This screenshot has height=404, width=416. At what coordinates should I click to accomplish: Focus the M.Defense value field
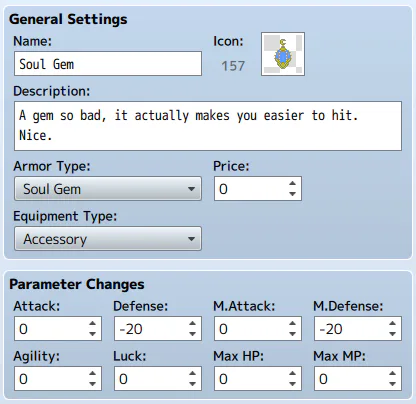pyautogui.click(x=358, y=329)
